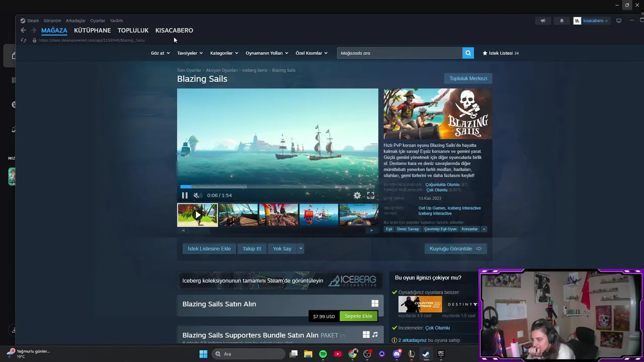Screen dimensions: 644x362
Task: Click the page reload icon beside the URL
Action: click(x=23, y=40)
